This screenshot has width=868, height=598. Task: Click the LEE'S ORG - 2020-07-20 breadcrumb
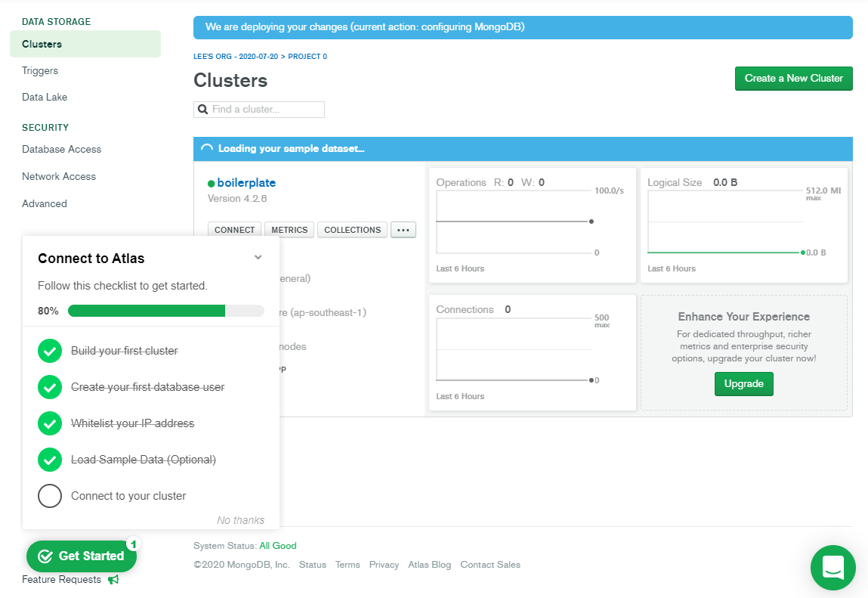(x=236, y=57)
